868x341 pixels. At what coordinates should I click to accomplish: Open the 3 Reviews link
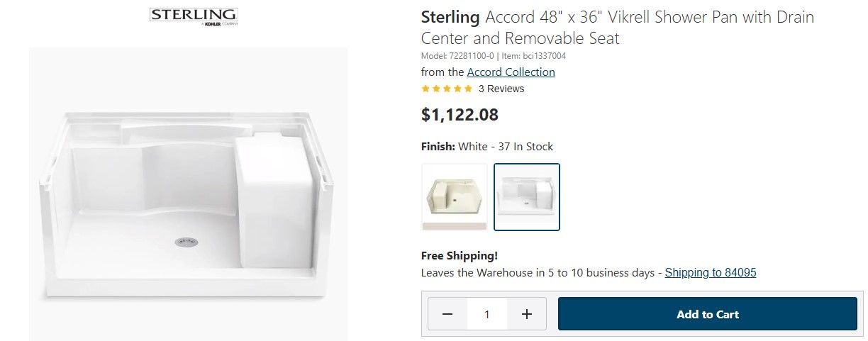(501, 89)
